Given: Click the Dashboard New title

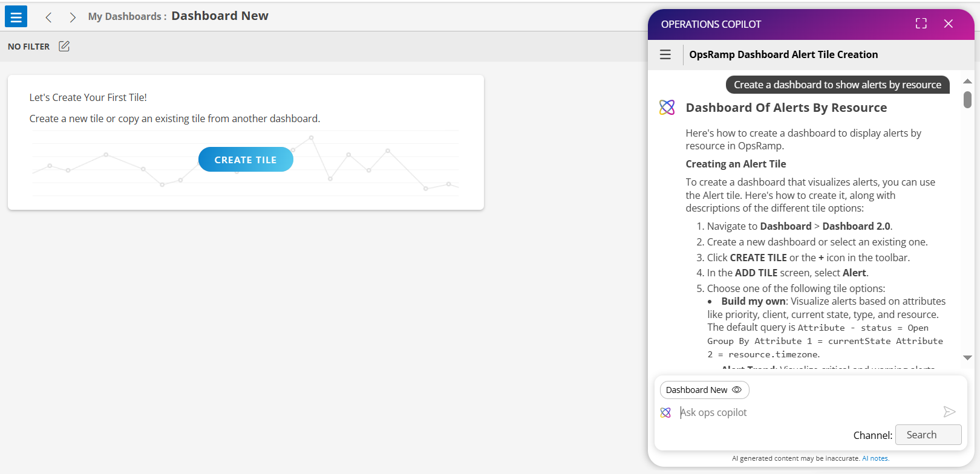Looking at the screenshot, I should (220, 16).
